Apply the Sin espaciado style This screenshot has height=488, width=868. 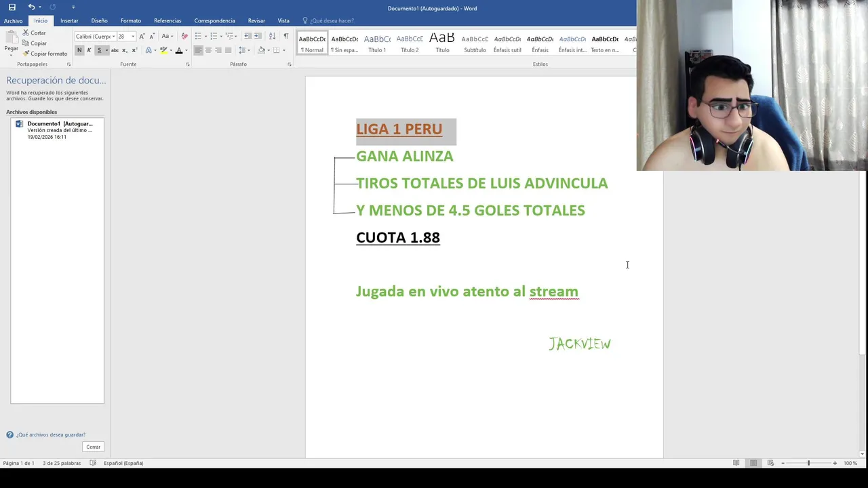(x=344, y=43)
